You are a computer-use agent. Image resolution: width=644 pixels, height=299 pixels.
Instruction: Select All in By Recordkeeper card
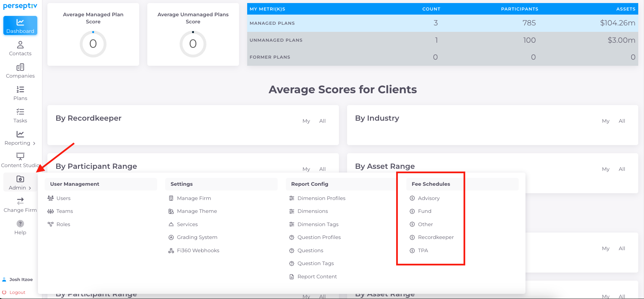(322, 121)
